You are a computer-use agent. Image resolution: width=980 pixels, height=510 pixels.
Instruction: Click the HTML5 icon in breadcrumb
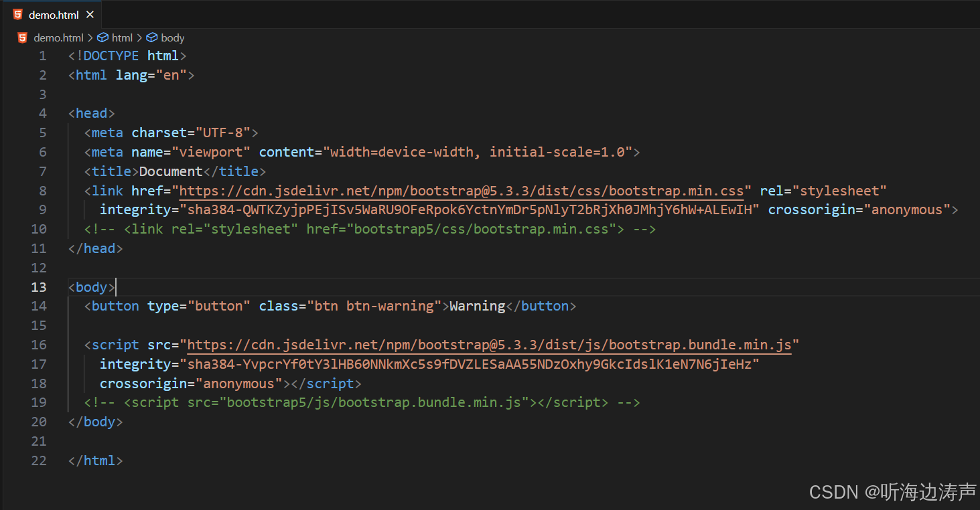click(x=23, y=38)
